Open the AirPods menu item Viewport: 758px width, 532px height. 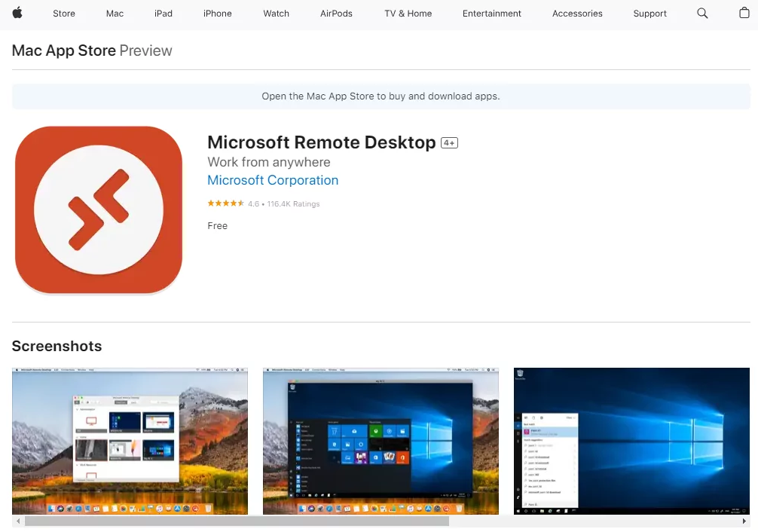[x=336, y=14]
